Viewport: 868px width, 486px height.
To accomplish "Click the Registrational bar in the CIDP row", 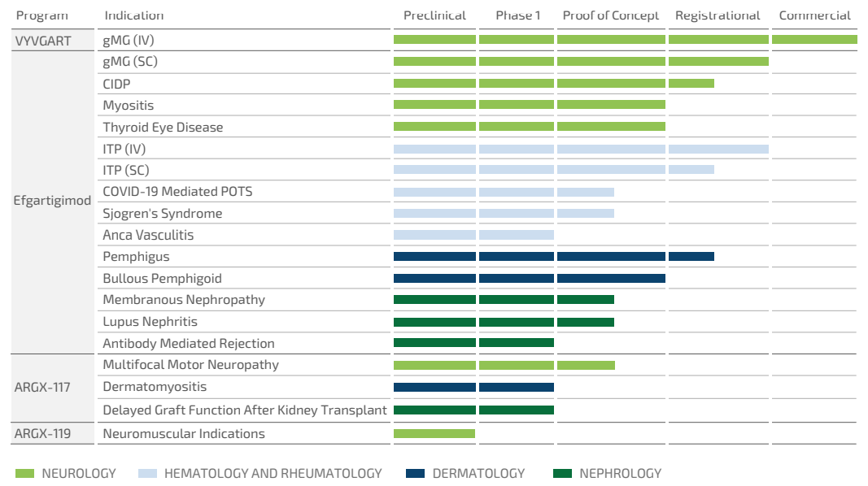I will [x=691, y=84].
